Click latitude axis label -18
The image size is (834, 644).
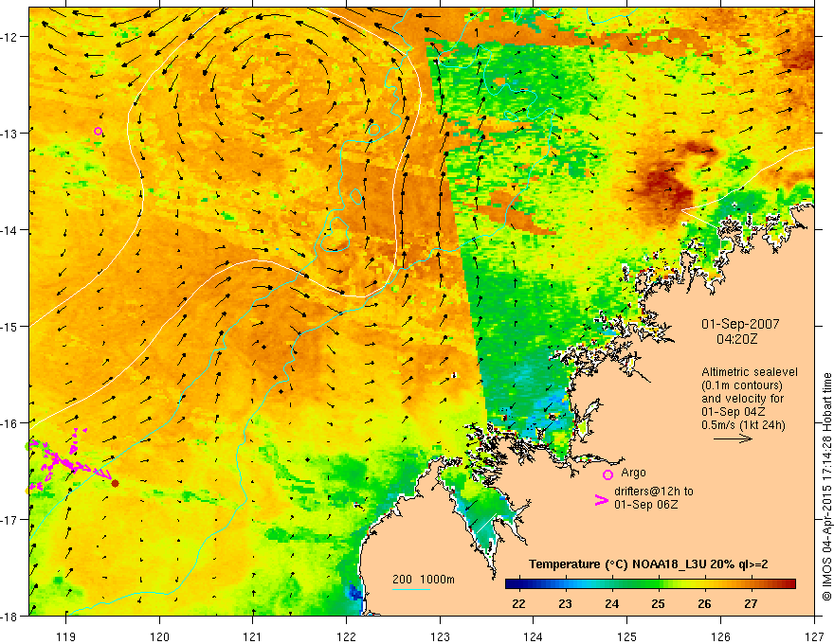click(x=10, y=617)
